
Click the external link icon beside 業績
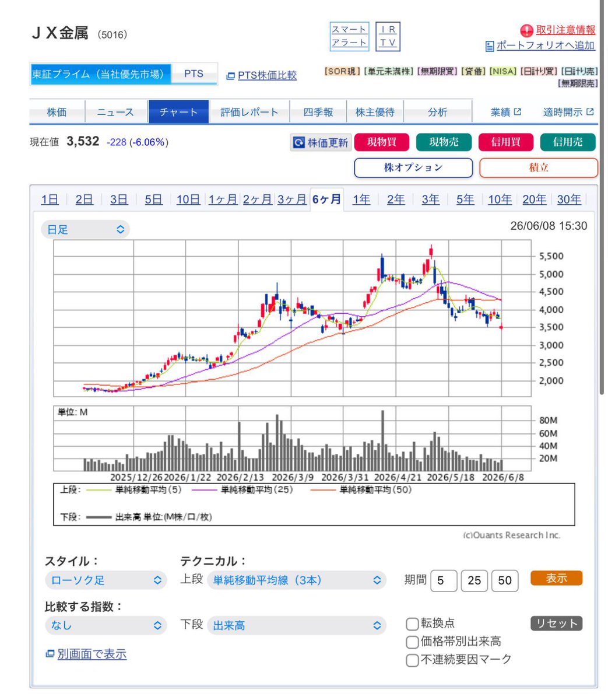(517, 111)
